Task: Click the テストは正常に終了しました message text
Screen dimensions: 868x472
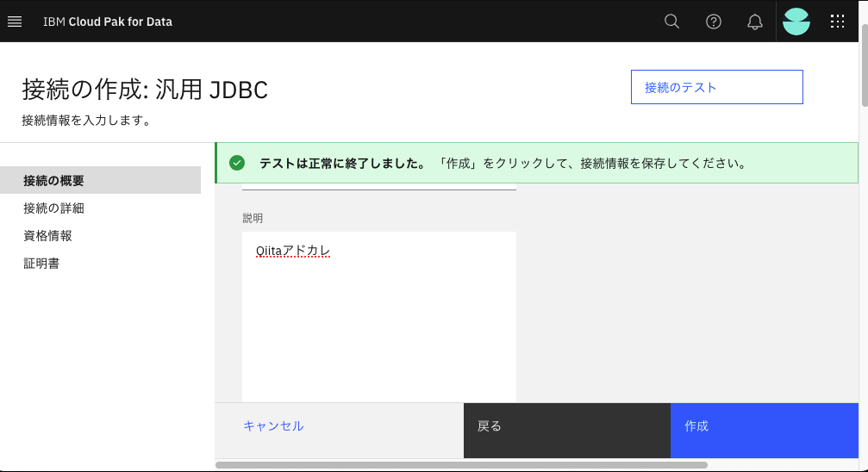Action: (x=343, y=164)
